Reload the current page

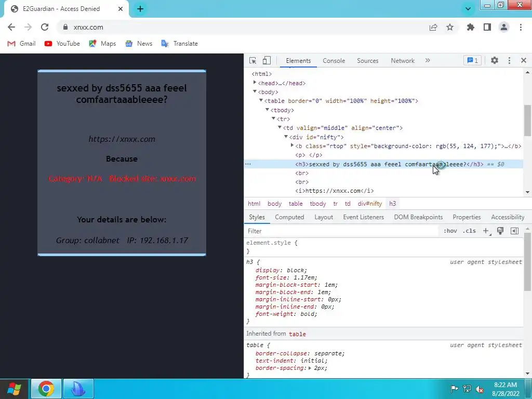pyautogui.click(x=45, y=27)
